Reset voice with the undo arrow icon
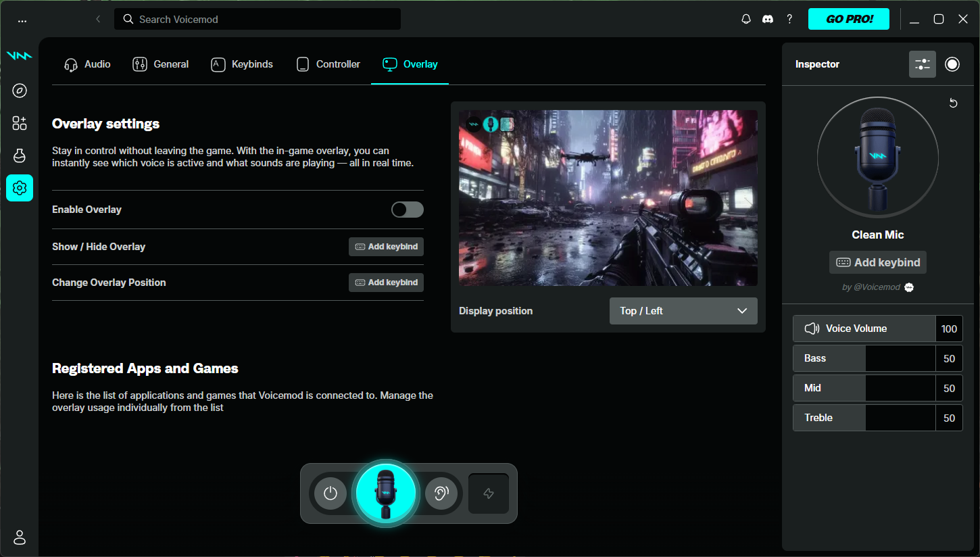Viewport: 980px width, 557px height. coord(954,103)
